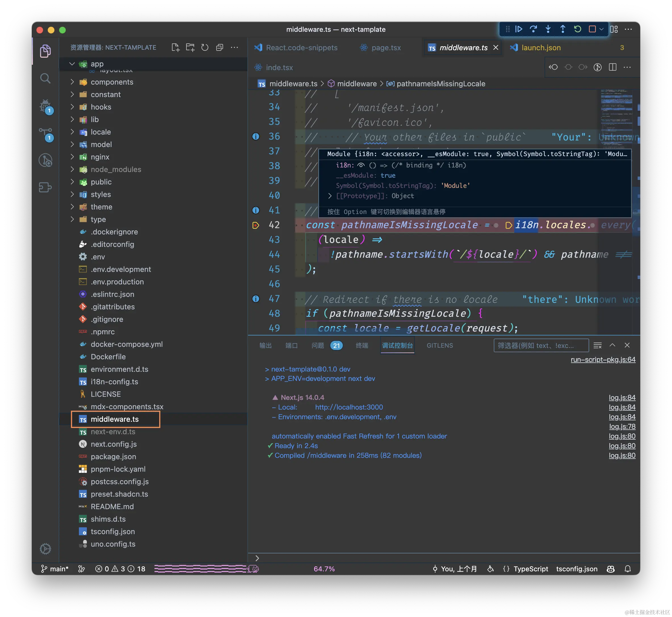672x617 pixels.
Task: Open the Extensions view
Action: coord(46,187)
